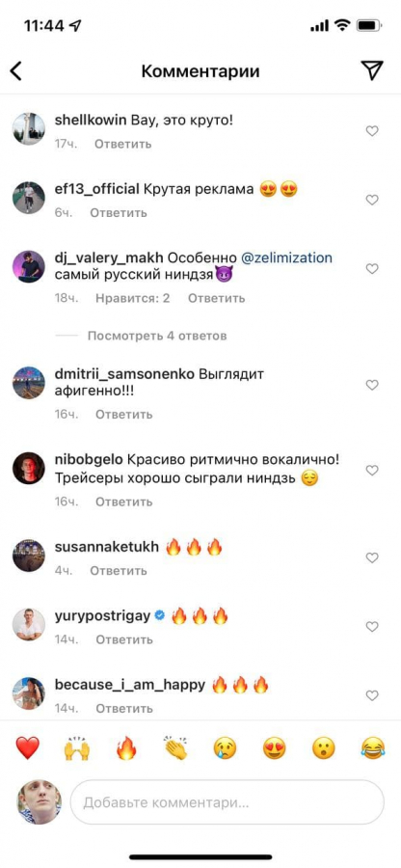Image resolution: width=401 pixels, height=868 pixels.
Task: Tap the back arrow icon
Action: click(16, 71)
